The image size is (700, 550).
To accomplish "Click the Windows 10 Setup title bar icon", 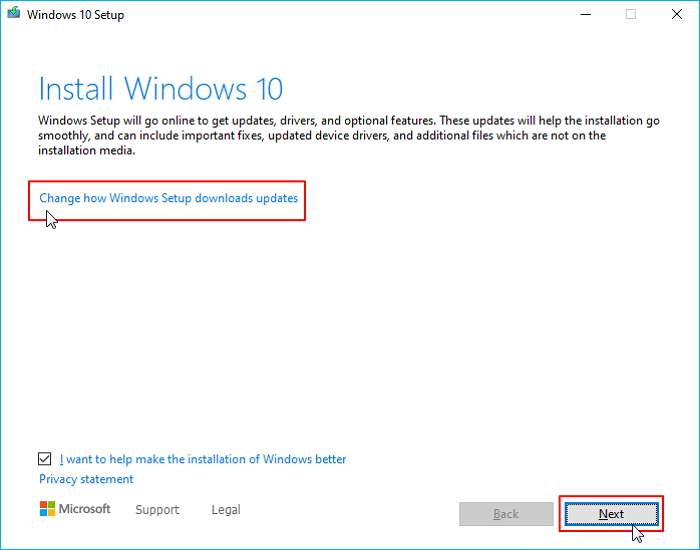I will tap(14, 12).
